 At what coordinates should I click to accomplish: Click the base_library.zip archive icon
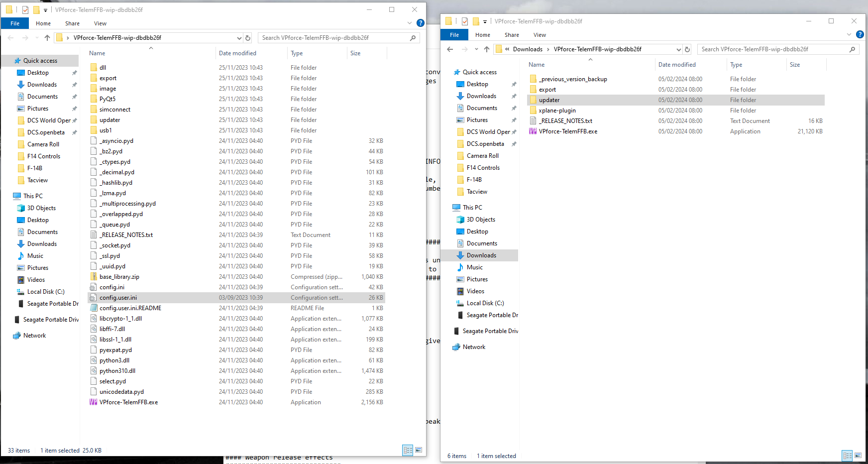click(x=94, y=277)
